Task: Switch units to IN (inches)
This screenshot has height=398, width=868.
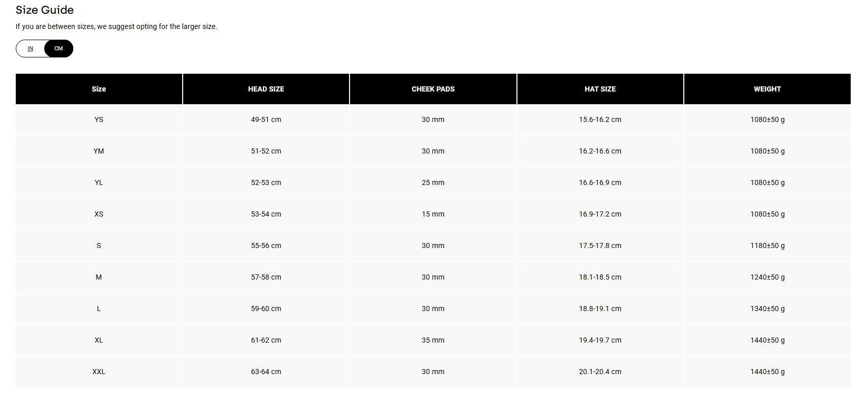Action: [x=31, y=49]
